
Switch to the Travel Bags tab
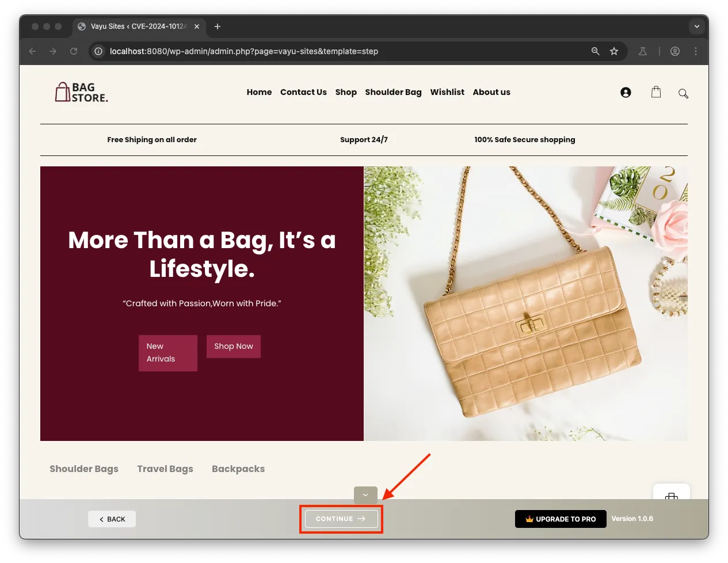pyautogui.click(x=165, y=469)
